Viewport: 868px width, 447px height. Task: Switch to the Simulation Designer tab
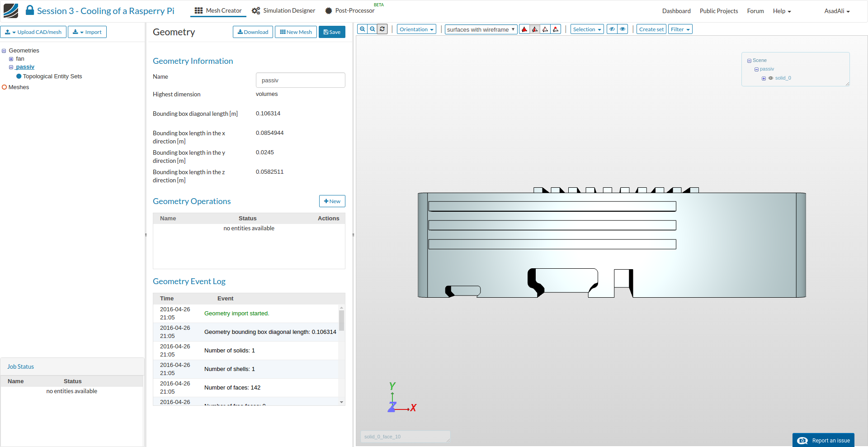point(283,11)
